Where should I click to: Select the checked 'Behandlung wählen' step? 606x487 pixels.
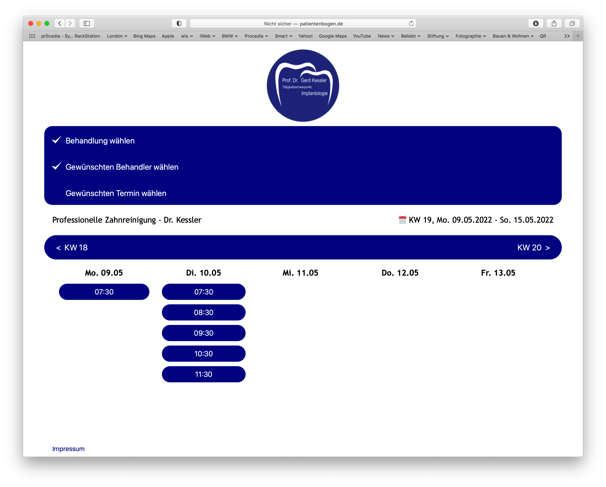click(100, 141)
